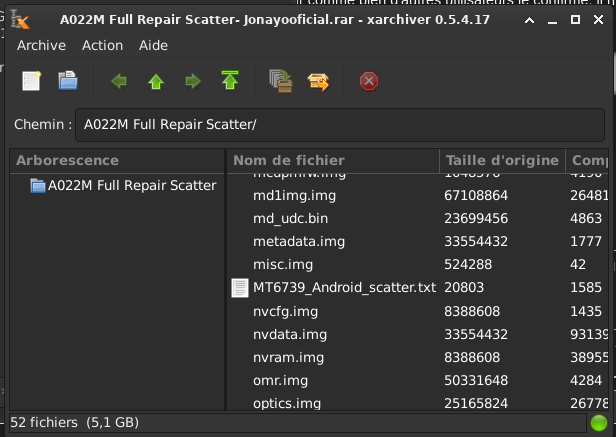The image size is (616, 437).
Task: Click A022M Full Repair Scatter folder icon
Action: [38, 185]
